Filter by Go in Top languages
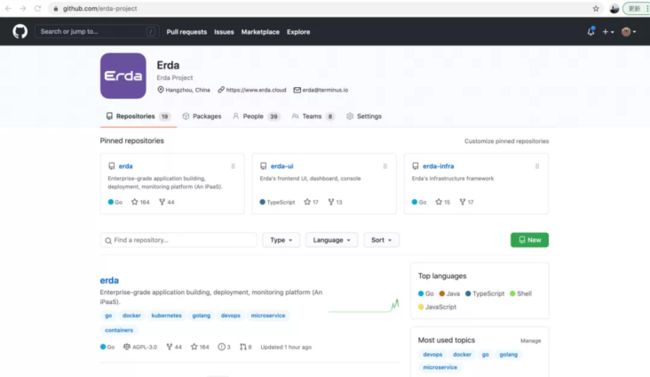Viewport: 650px width, 377px height. point(426,294)
